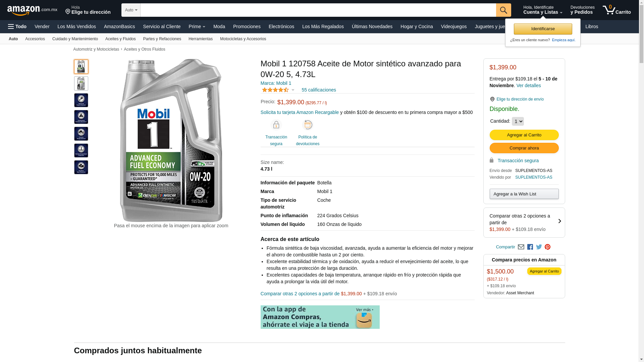This screenshot has width=644, height=362.
Task: Click the yellow Agregar al Carrito button
Action: [524, 135]
